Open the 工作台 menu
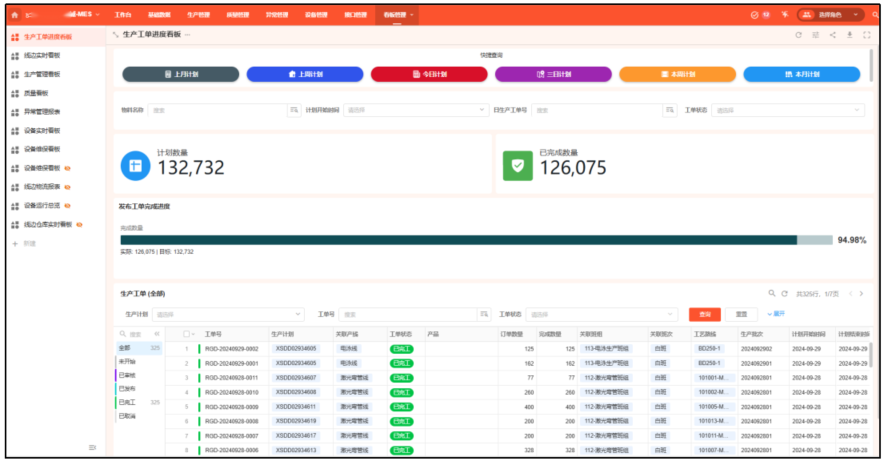This screenshot has height=462, width=886. [x=123, y=15]
